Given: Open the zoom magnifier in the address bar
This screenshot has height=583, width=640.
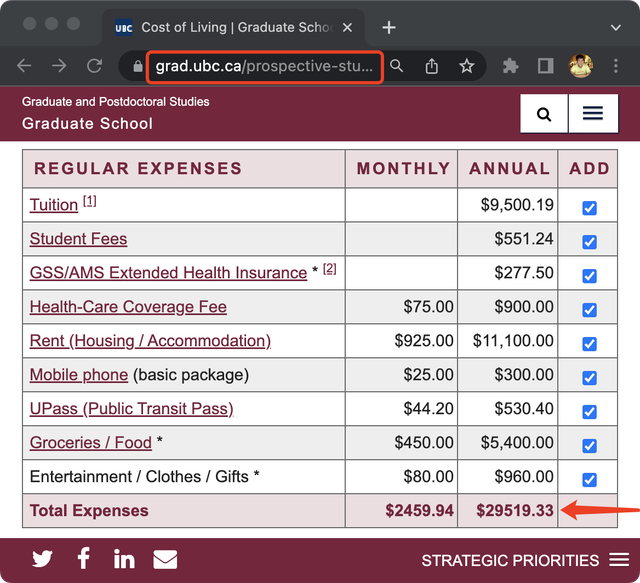Looking at the screenshot, I should tap(396, 66).
